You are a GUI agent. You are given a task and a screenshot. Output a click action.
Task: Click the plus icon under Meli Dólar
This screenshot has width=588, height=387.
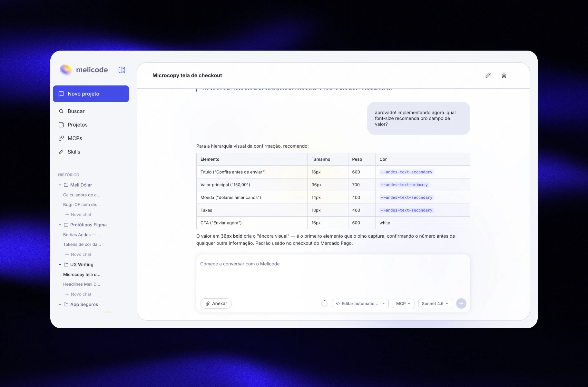(67, 215)
